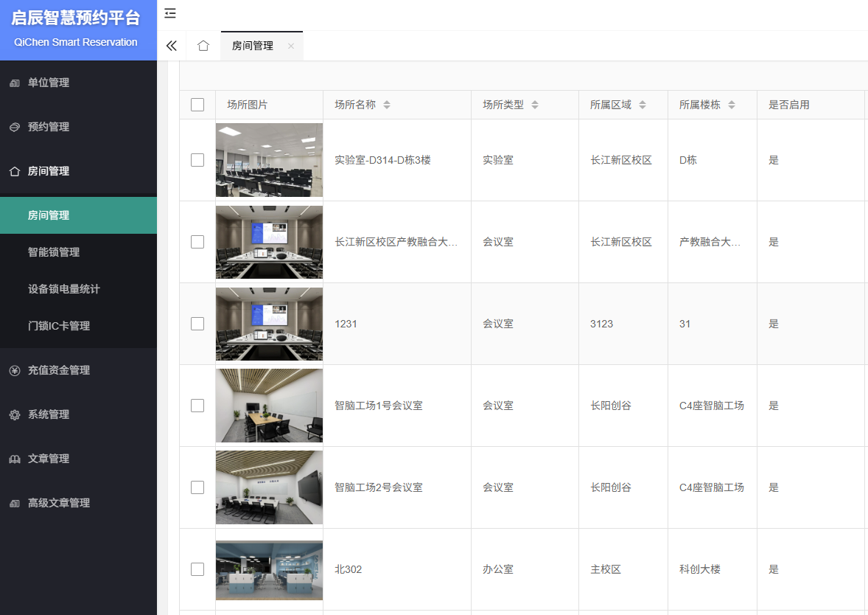Open 设备锁电量统计 submenu item
The width and height of the screenshot is (868, 615).
point(64,289)
